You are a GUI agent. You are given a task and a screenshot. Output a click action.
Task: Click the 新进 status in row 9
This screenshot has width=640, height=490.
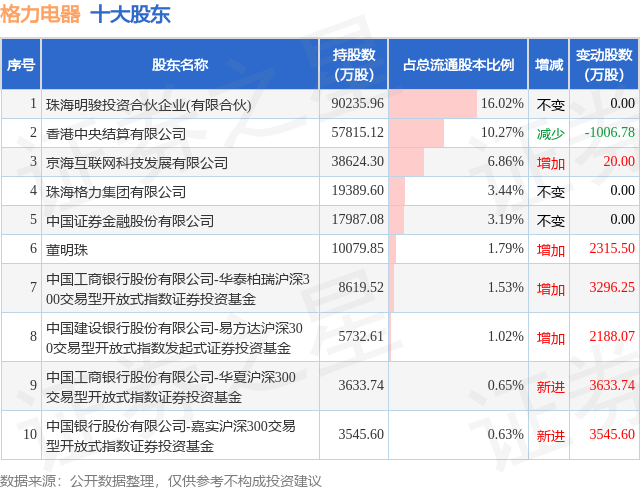(x=551, y=387)
